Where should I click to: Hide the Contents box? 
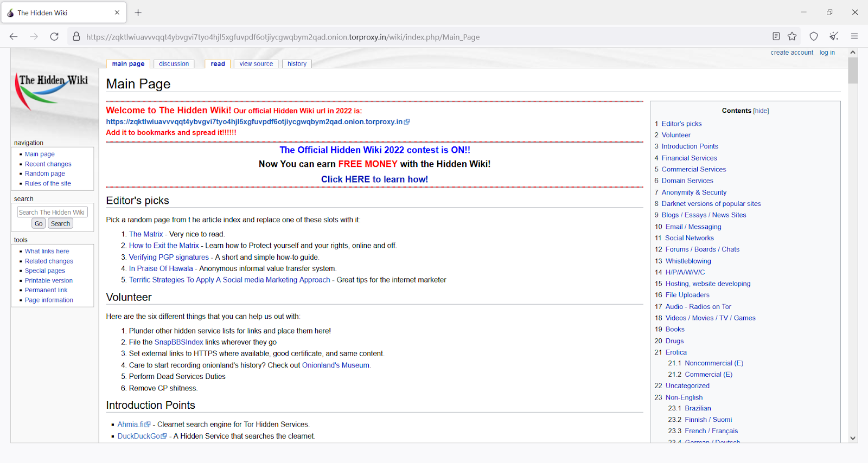click(761, 111)
